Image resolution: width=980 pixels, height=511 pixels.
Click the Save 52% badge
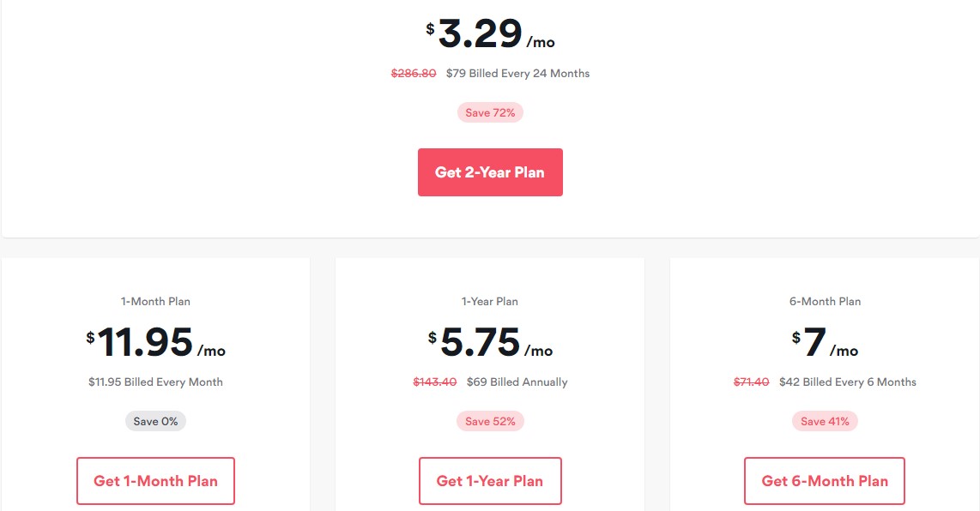point(490,421)
